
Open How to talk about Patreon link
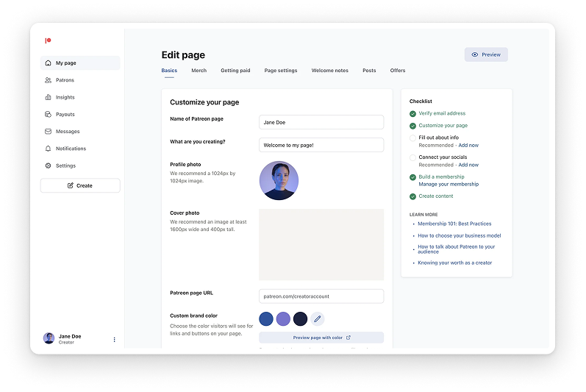(x=457, y=249)
